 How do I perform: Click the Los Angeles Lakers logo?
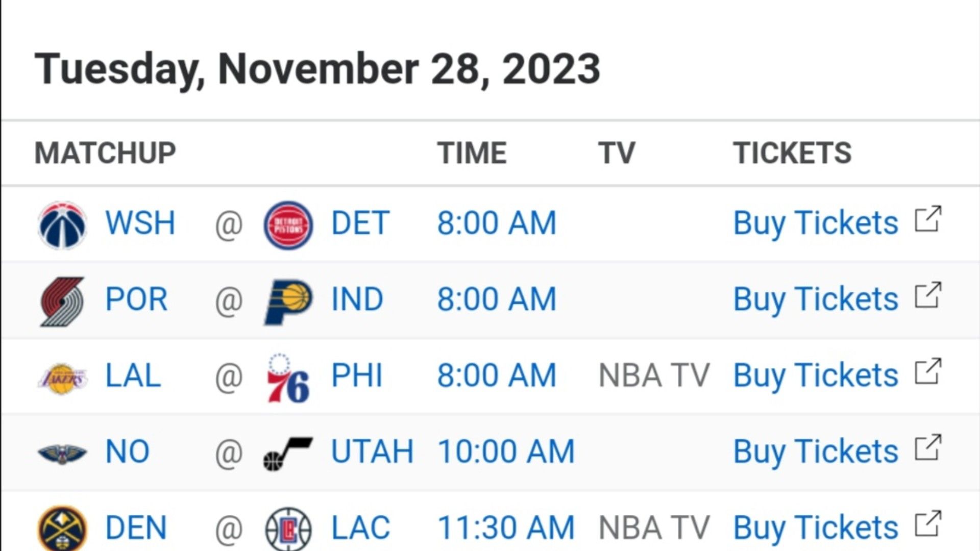tap(62, 378)
